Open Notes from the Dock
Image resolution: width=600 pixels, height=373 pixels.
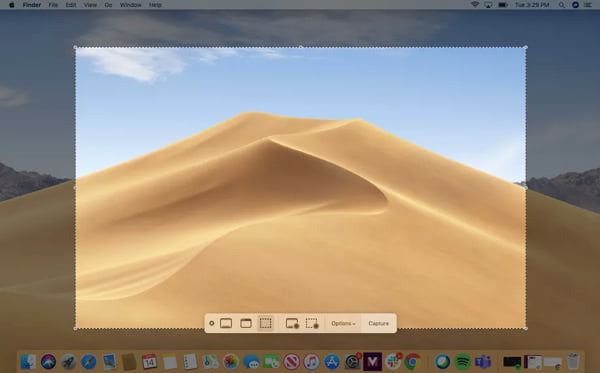pos(170,362)
